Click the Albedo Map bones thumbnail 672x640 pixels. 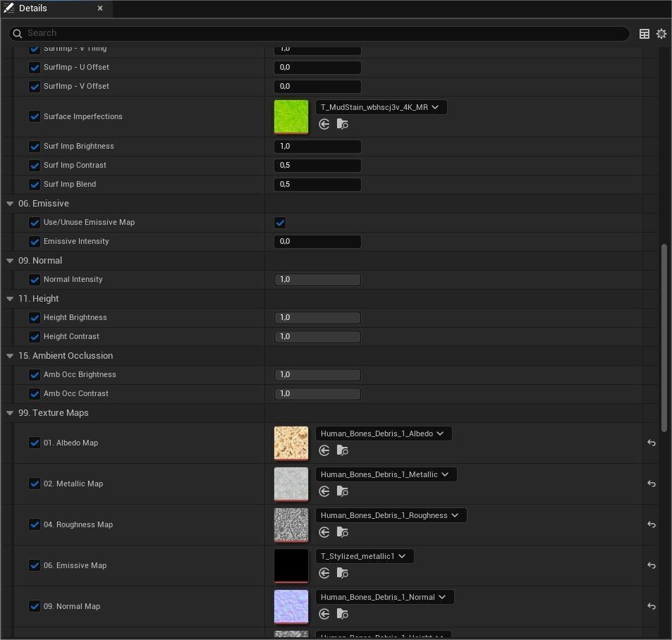(291, 443)
